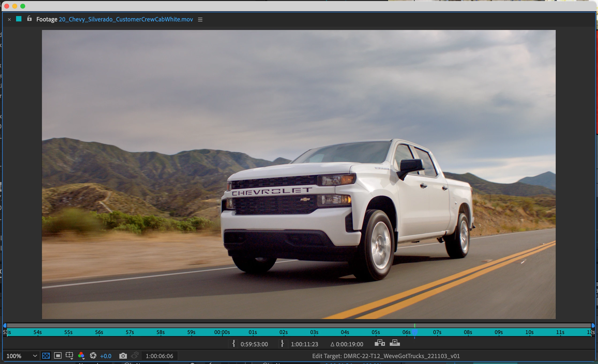Toggle the transparency grid checkerboard

[x=46, y=356]
